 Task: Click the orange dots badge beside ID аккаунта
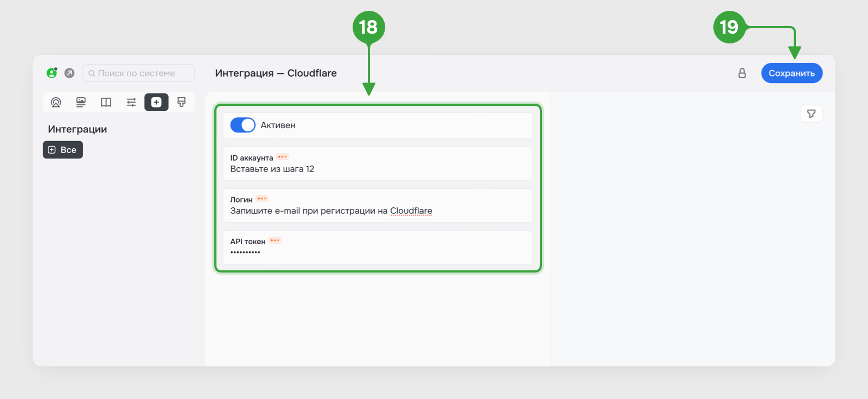pyautogui.click(x=283, y=157)
